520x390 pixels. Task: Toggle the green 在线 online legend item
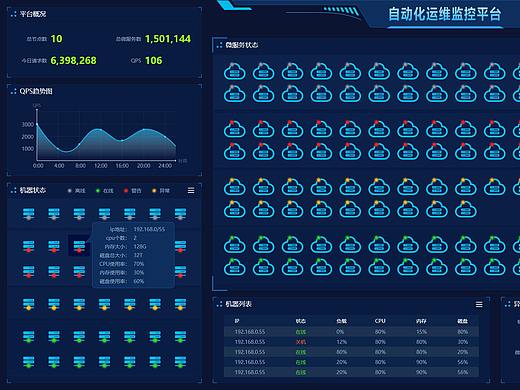(105, 191)
